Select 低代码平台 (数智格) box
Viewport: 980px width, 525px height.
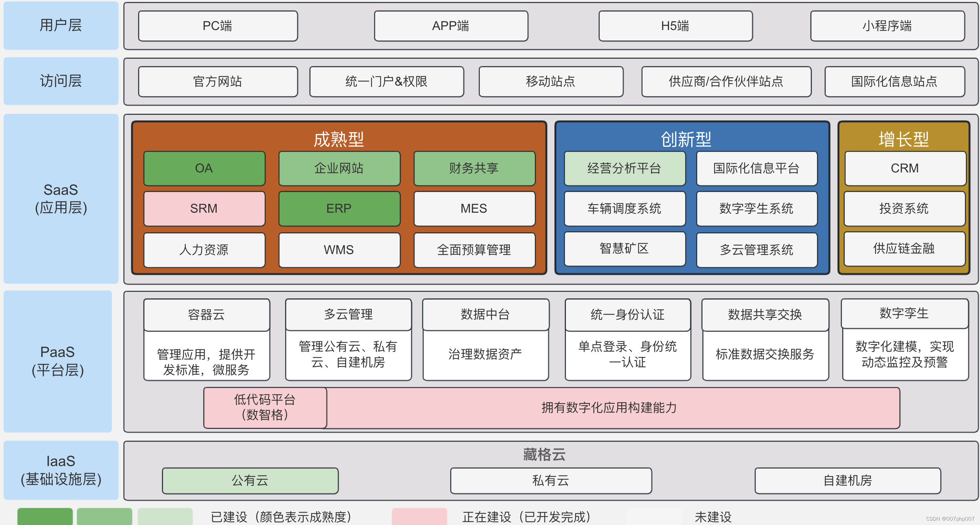point(265,407)
